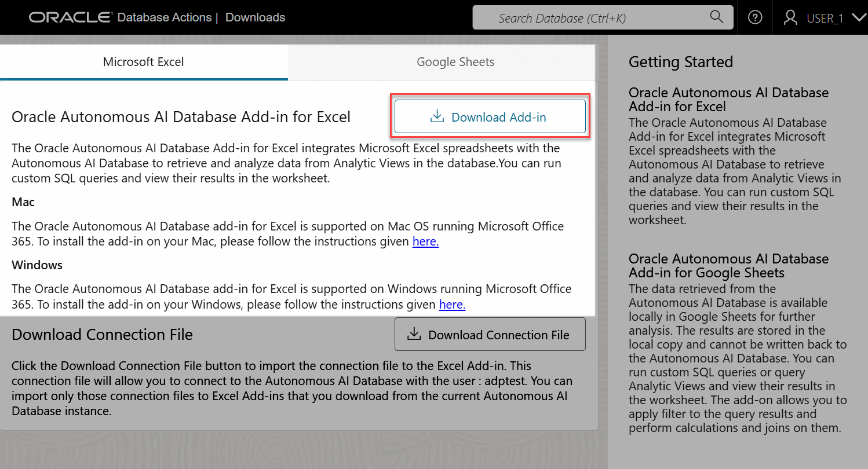Open the help question mark icon
The height and width of the screenshot is (469, 868).
pos(754,17)
